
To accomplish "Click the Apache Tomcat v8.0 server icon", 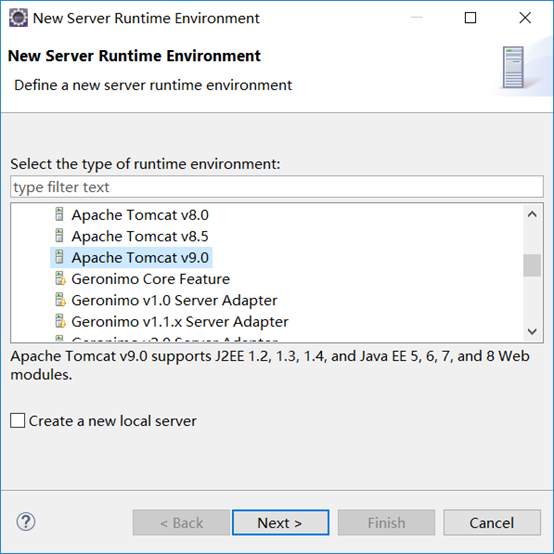I will (x=59, y=214).
